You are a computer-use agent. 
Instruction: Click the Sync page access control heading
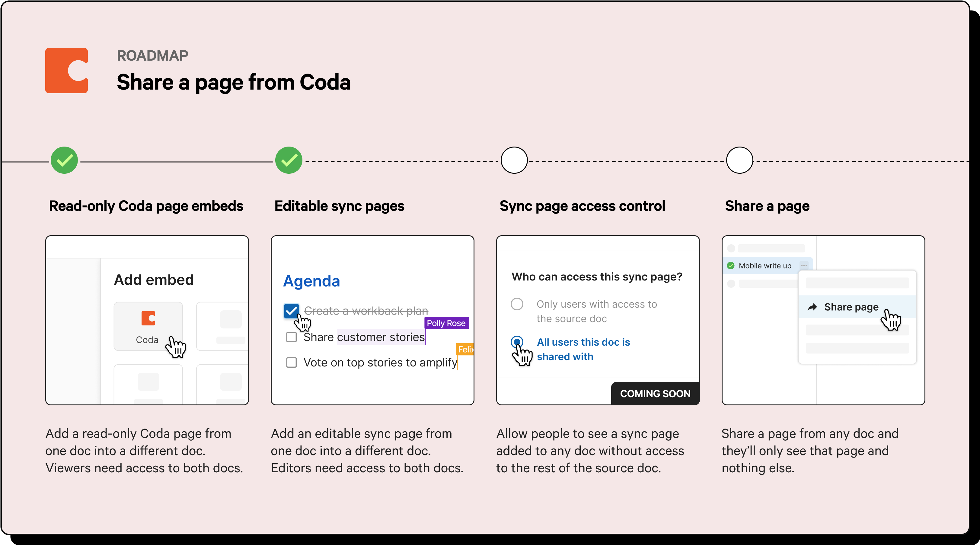point(582,206)
